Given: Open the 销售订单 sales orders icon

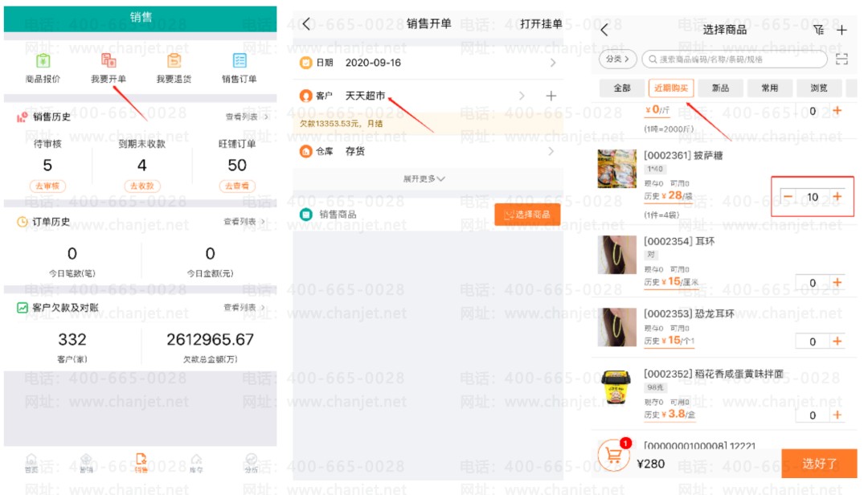Looking at the screenshot, I should (240, 63).
